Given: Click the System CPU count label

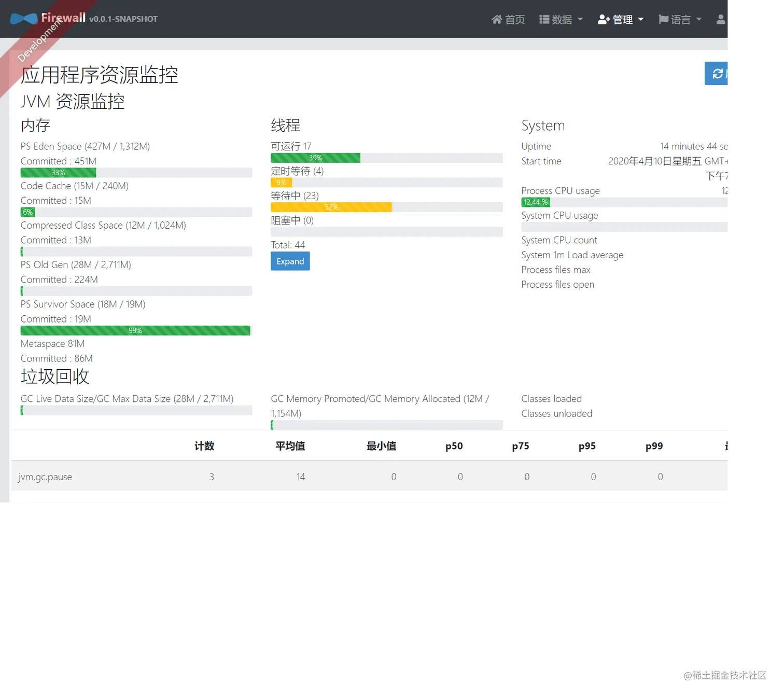Looking at the screenshot, I should tap(559, 240).
